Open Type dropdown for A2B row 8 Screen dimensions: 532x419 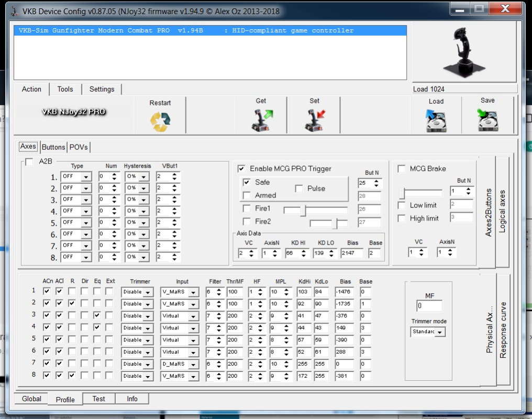(86, 257)
